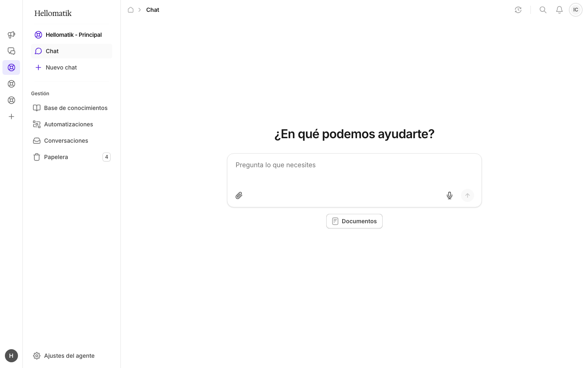Viewport: 588px width, 368px height.
Task: Click the Papelera count badge 4
Action: pyautogui.click(x=107, y=157)
